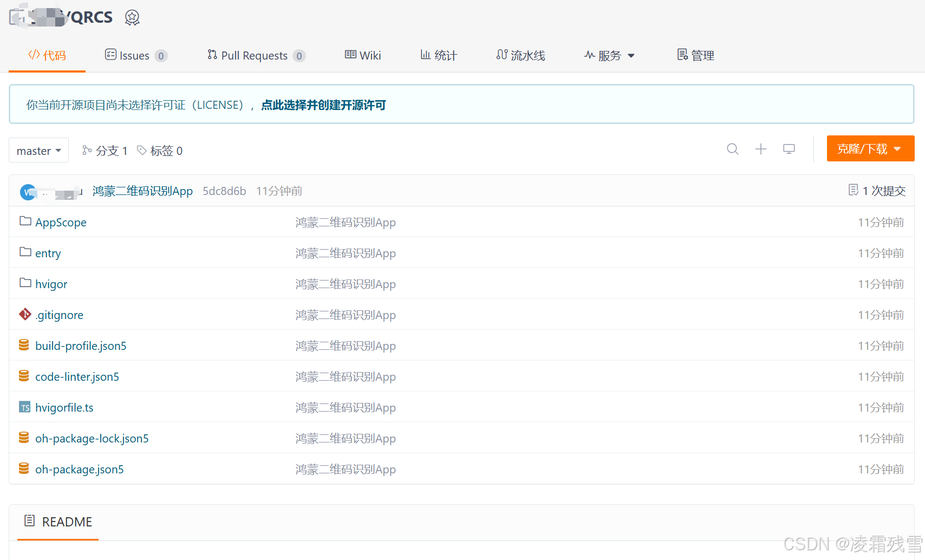Open the entry folder
Viewport: 925px width, 560px height.
pos(48,253)
